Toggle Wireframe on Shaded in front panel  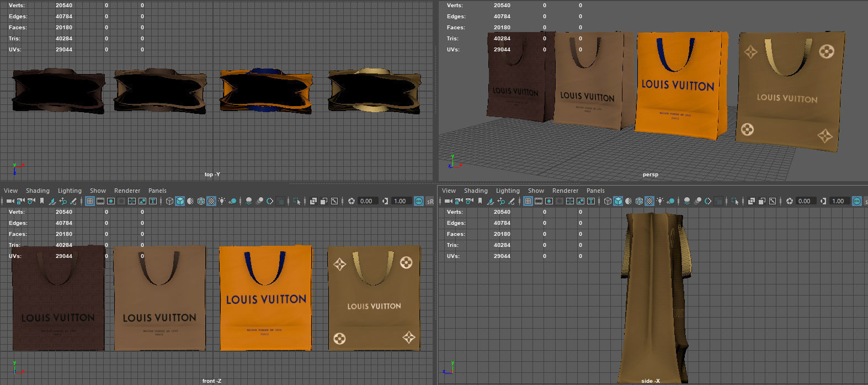point(201,201)
